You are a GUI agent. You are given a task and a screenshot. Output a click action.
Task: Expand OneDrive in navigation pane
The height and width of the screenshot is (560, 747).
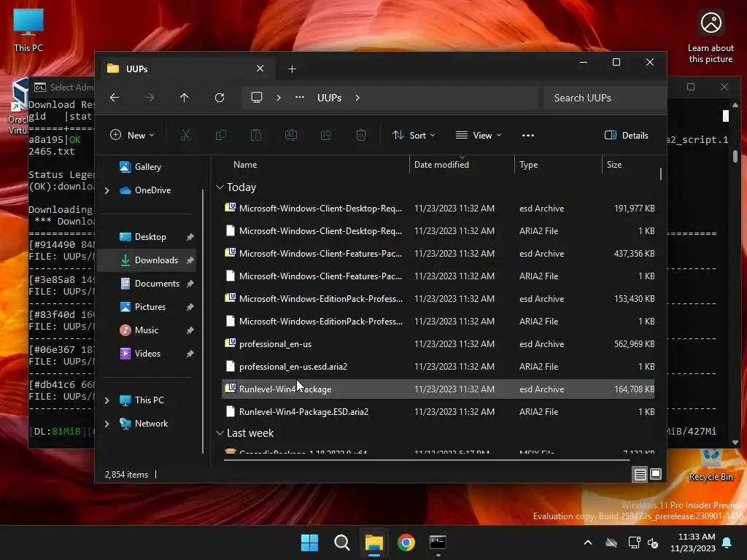[107, 190]
